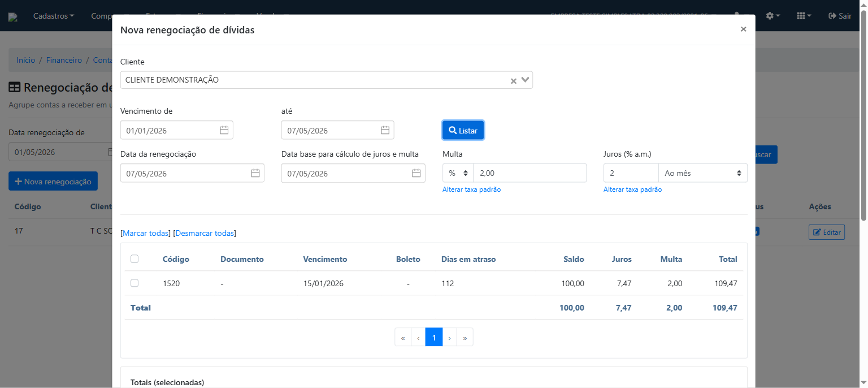Click the juros value 7,47 in row 1520
Screen dimensions: 868x388
tap(624, 283)
